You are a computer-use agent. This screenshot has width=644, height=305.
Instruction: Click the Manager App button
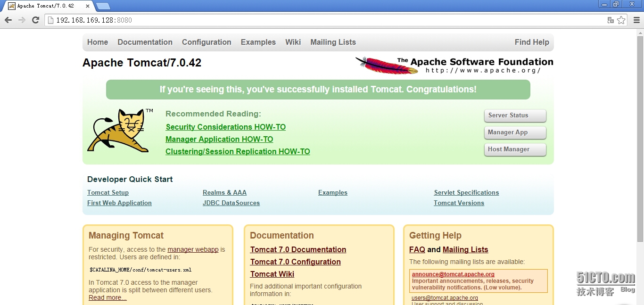[515, 132]
